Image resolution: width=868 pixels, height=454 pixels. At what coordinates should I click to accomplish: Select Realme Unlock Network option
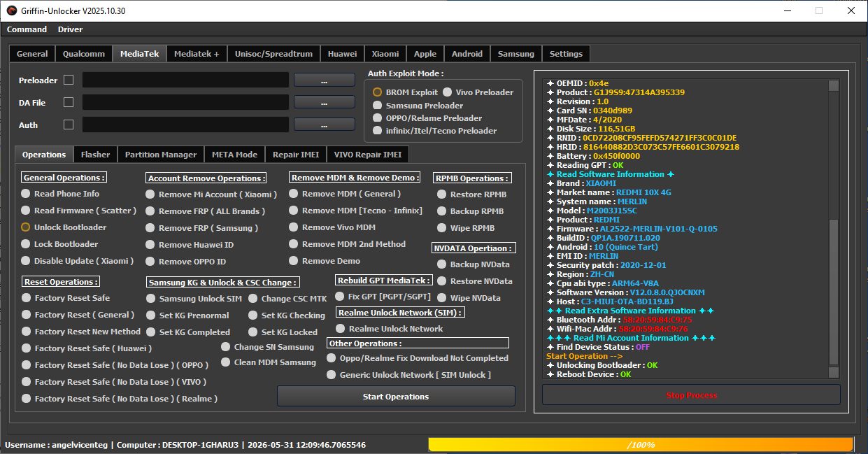point(390,329)
